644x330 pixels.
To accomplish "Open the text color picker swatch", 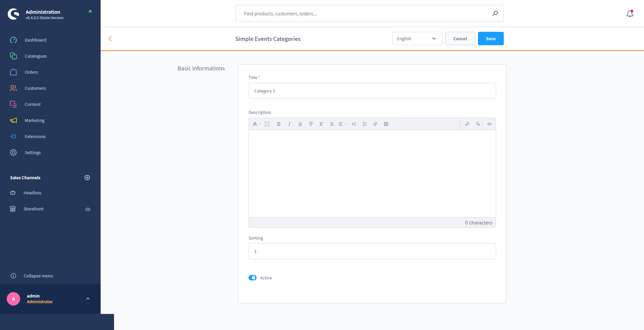I will (267, 124).
